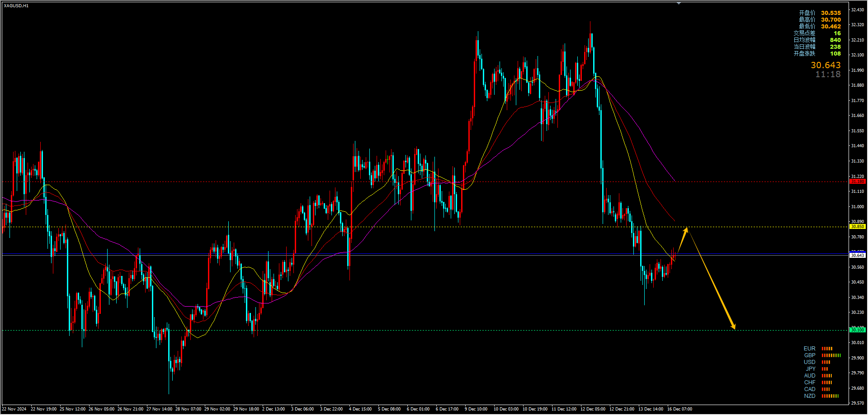
Task: Click the EUR strength bar meter
Action: click(x=827, y=349)
